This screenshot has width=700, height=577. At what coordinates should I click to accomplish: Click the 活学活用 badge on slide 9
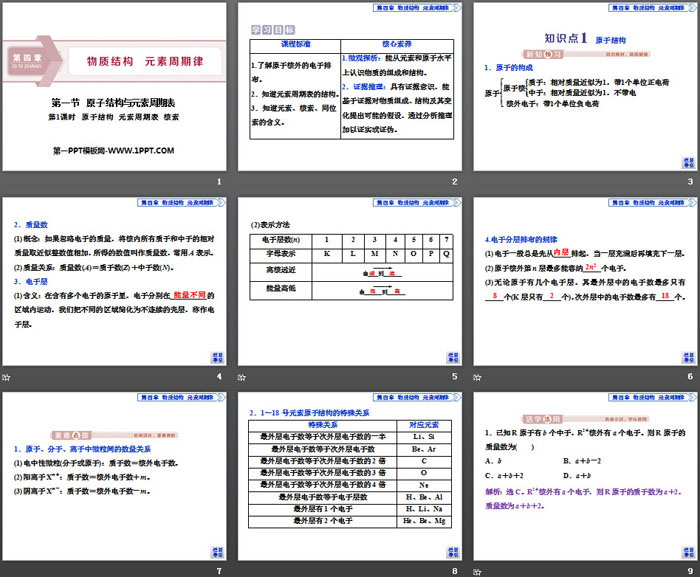[542, 419]
